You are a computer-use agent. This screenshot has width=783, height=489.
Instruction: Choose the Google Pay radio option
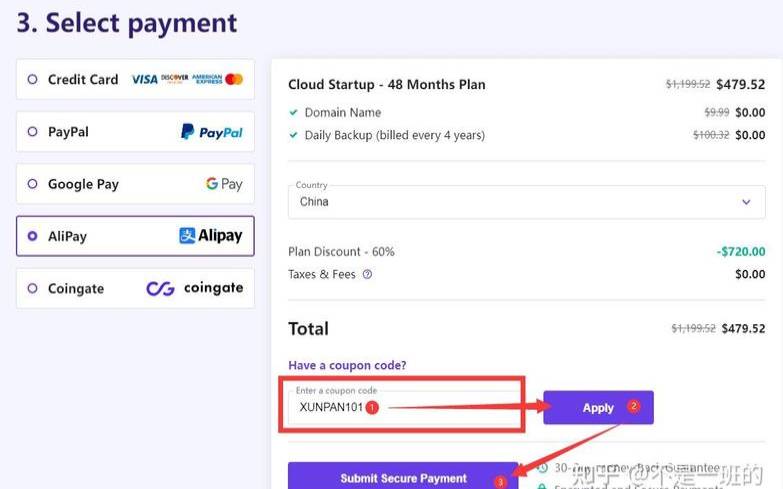tap(33, 184)
